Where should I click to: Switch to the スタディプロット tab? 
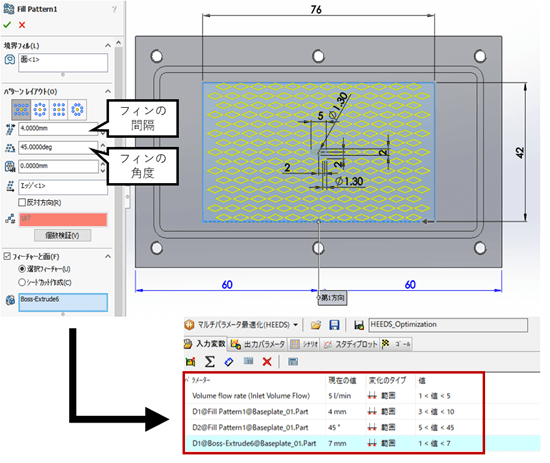click(350, 344)
